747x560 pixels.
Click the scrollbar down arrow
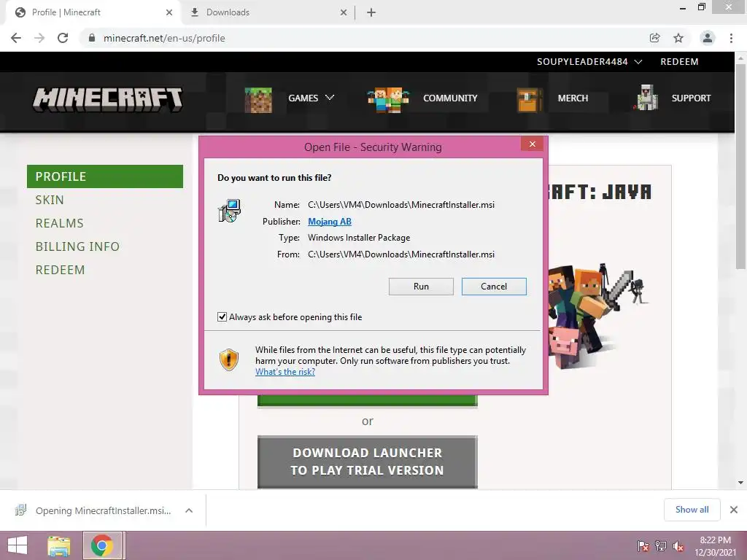click(740, 483)
